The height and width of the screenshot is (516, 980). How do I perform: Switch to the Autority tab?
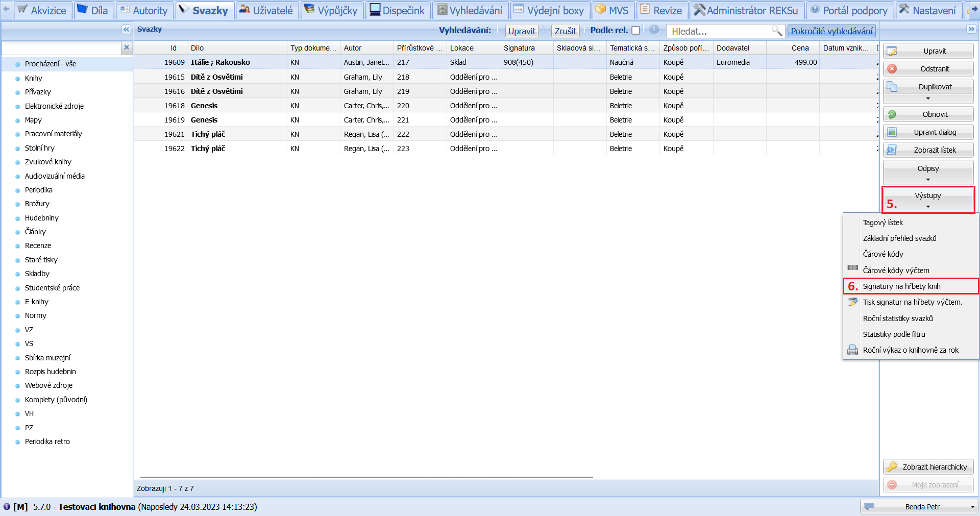click(144, 10)
